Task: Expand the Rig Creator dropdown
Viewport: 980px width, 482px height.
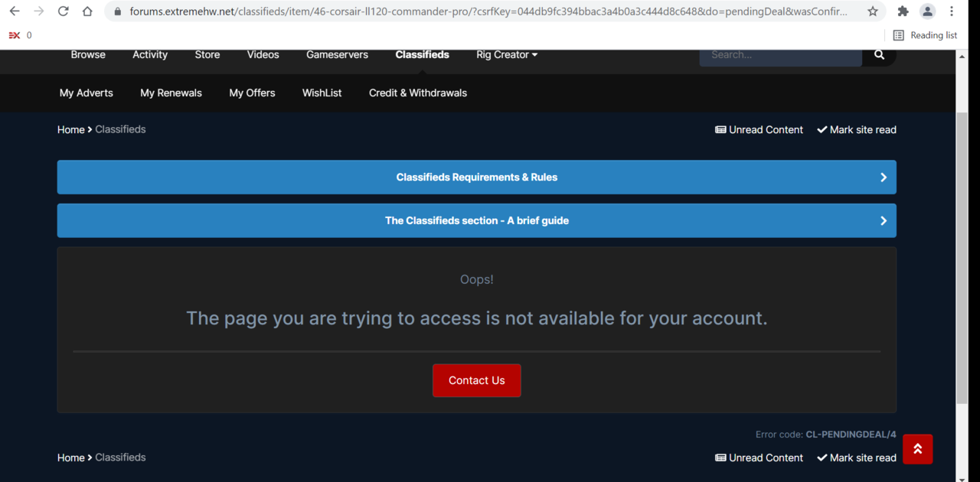Action: coord(507,54)
